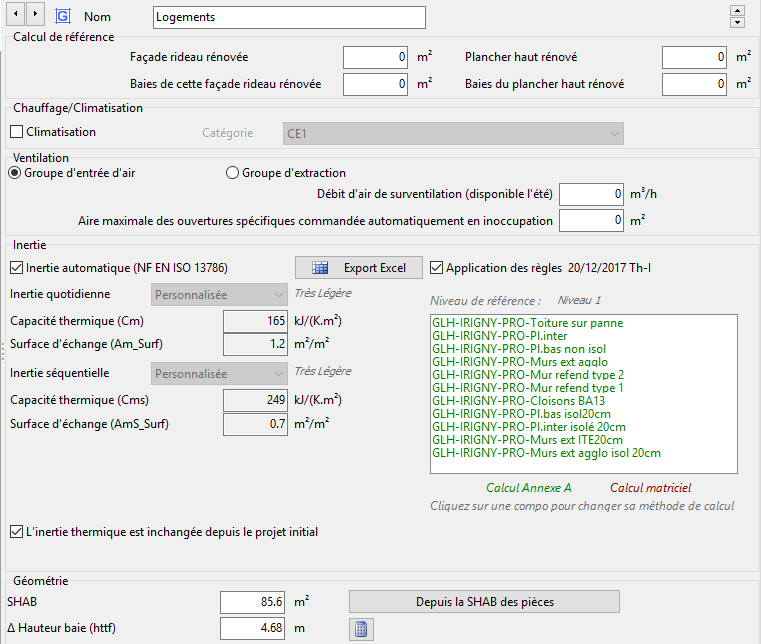Go to next group with right arrow
The image size is (761, 644).
click(x=35, y=15)
